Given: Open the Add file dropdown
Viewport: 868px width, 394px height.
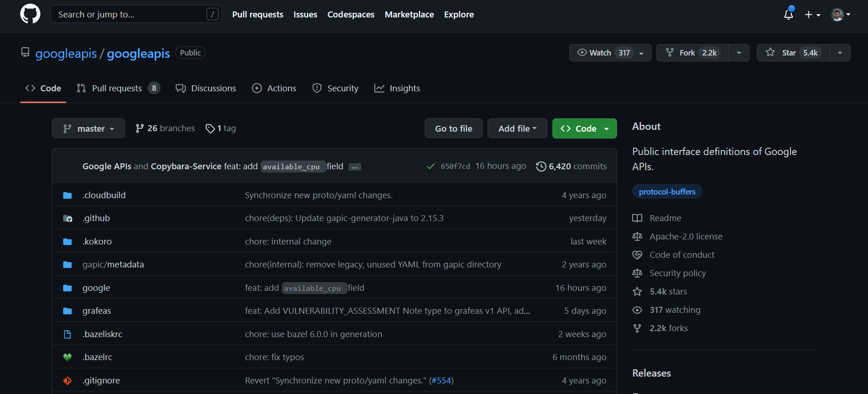Looking at the screenshot, I should [x=517, y=128].
